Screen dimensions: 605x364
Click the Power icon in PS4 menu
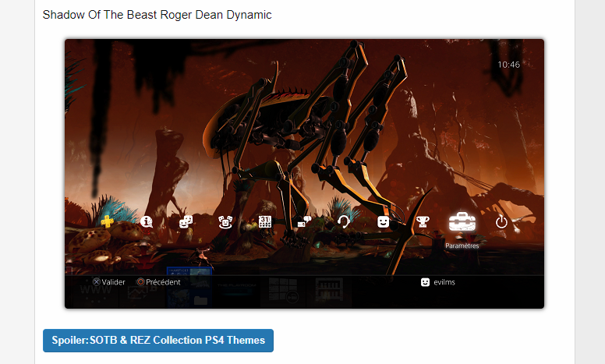point(501,221)
